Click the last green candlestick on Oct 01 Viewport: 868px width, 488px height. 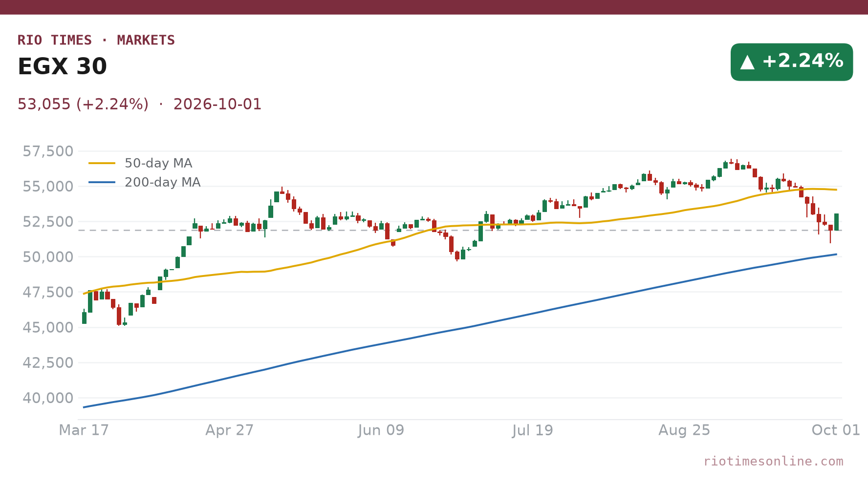click(836, 222)
